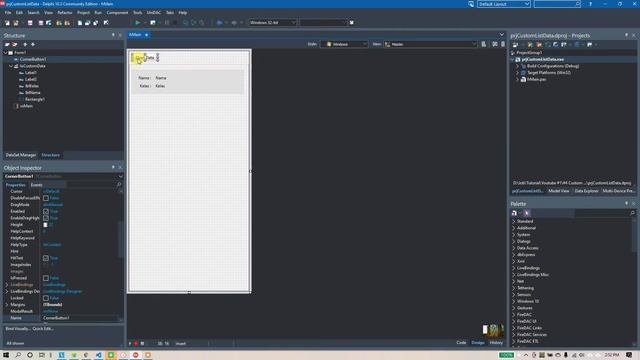Toggle HitTest property checkbox

tap(46, 258)
